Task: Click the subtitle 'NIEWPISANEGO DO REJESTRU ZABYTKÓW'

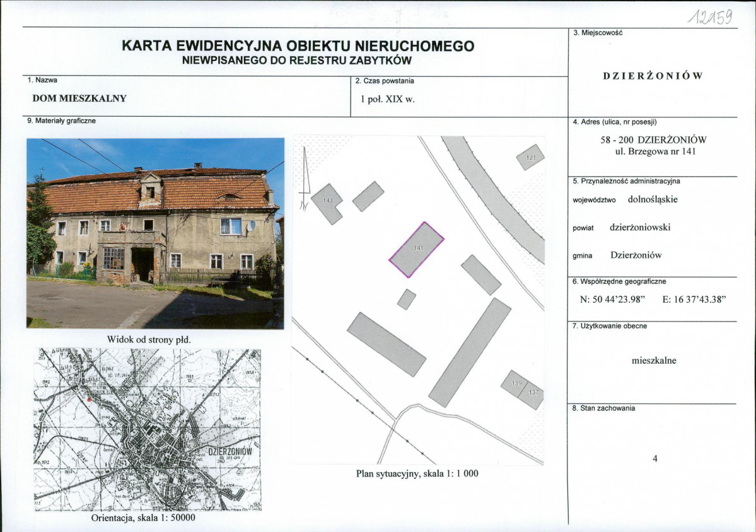Action: (297, 61)
